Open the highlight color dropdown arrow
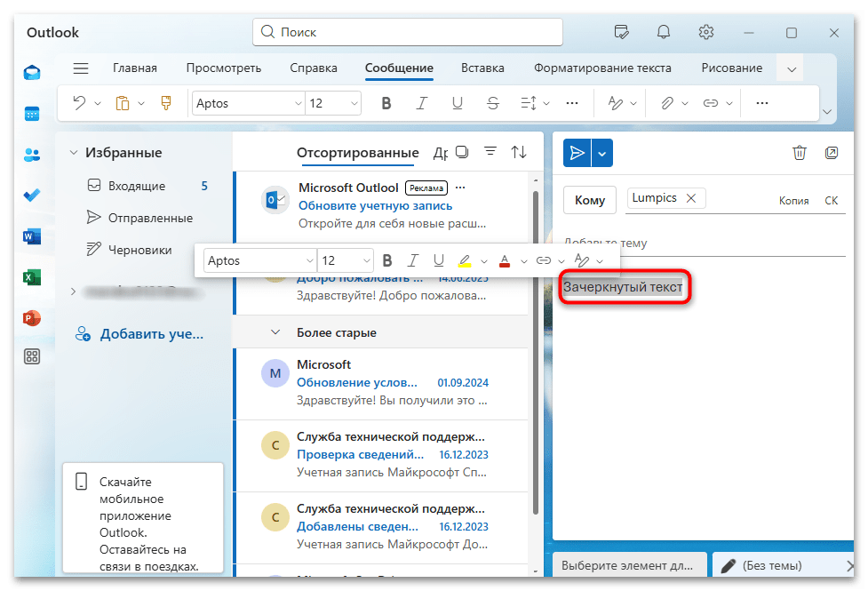 point(484,261)
